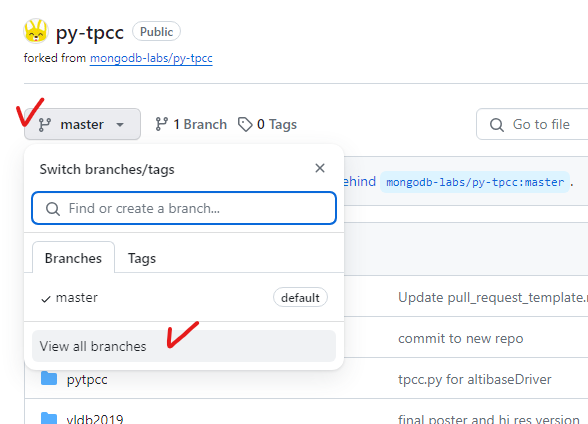Click the repository owner avatar icon
Viewport: 588px width, 424px height.
click(x=36, y=31)
